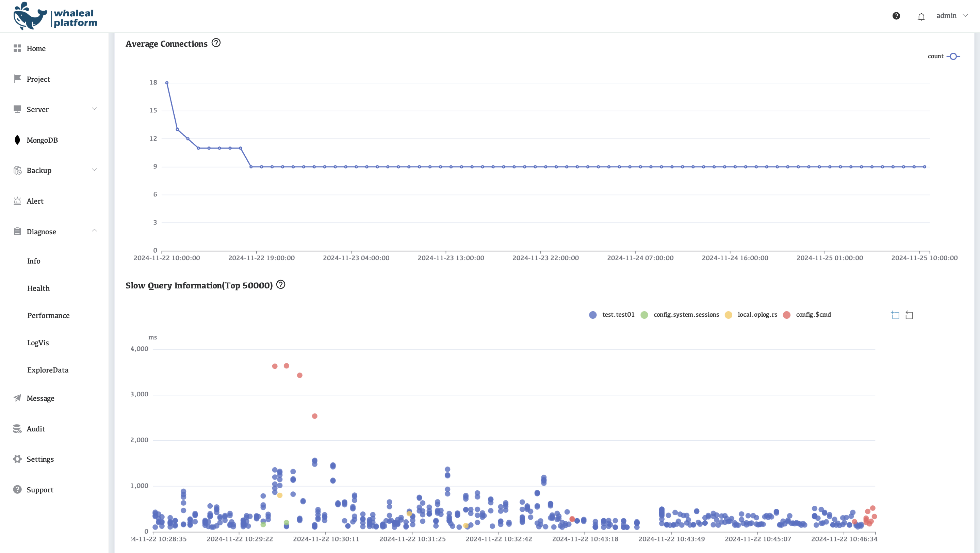The width and height of the screenshot is (980, 553).
Task: Activate the area zoom tool on scatter chart
Action: pos(895,315)
